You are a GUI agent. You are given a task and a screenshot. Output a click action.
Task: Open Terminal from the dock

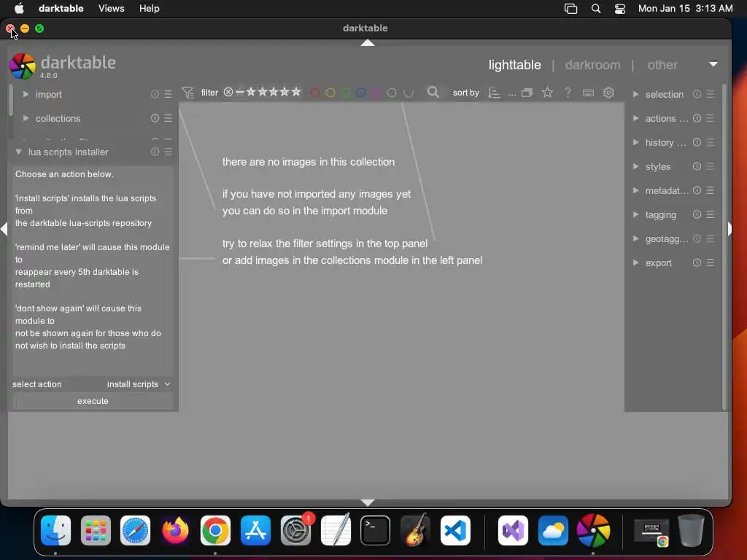point(375,531)
